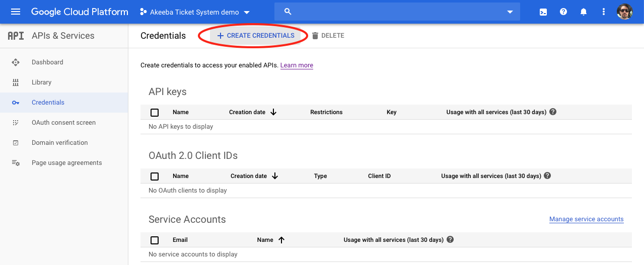The height and width of the screenshot is (265, 644).
Task: Open Manage service accounts link
Action: [x=586, y=219]
